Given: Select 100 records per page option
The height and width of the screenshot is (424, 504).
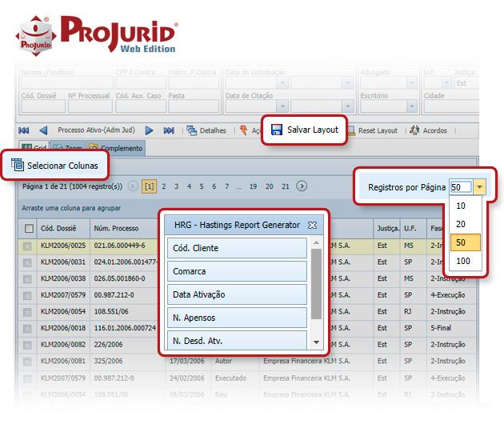Looking at the screenshot, I should coord(462,261).
